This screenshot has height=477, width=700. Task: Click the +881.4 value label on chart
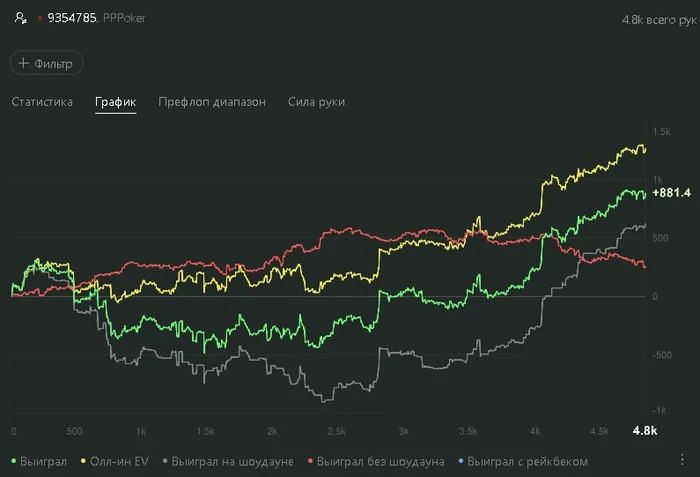click(x=671, y=192)
